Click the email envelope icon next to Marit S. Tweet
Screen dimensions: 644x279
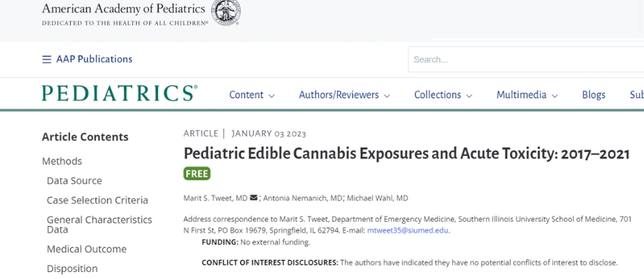coord(253,198)
